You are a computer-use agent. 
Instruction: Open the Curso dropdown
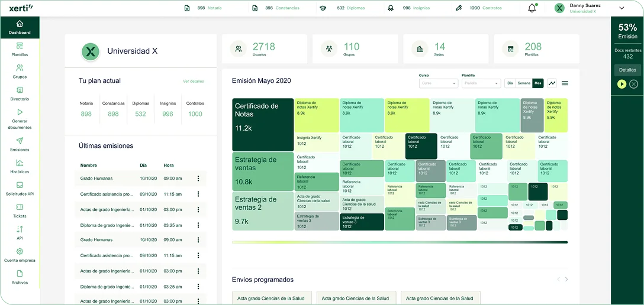coord(438,83)
